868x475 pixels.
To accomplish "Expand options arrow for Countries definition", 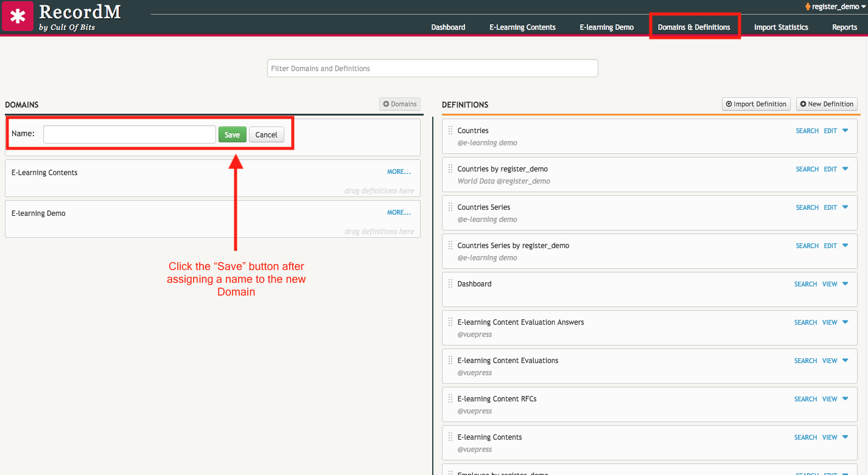I will [x=845, y=130].
